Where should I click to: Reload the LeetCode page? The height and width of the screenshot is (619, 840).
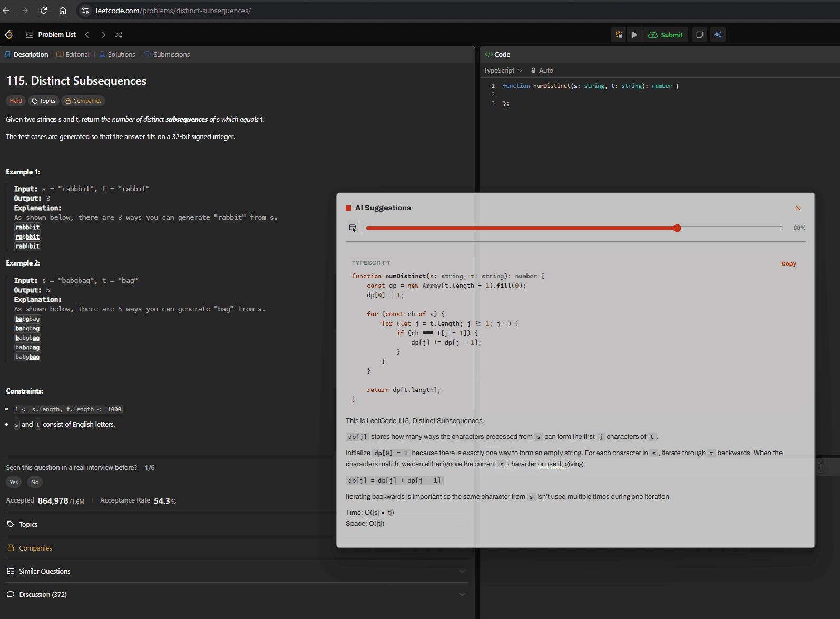click(44, 11)
